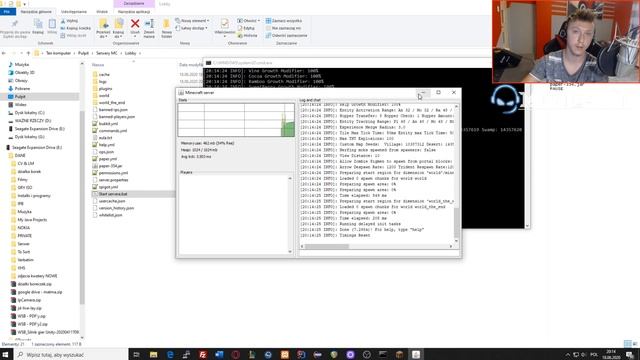
Task: Click the log horizontal scrollbar in Minecraft server
Action: coord(327,246)
